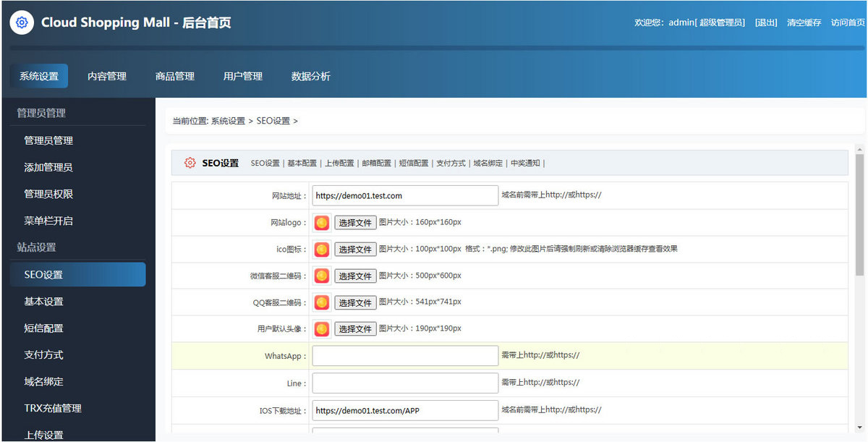Click the gear logo beside Cloud Shopping Mall
The image size is (868, 442).
click(22, 22)
